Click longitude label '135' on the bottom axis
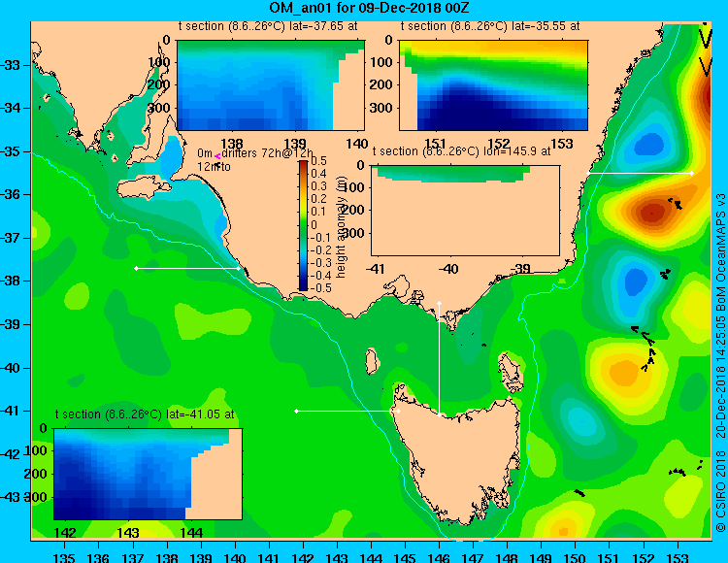The width and height of the screenshot is (728, 563). click(x=64, y=557)
